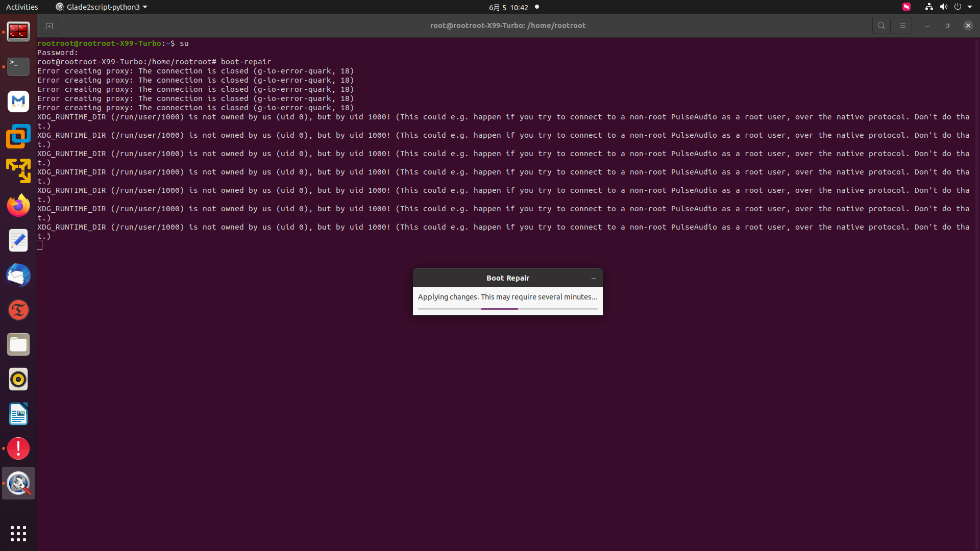Open the Boot Repair dock icon
Viewport: 980px width, 551px height.
(x=18, y=484)
